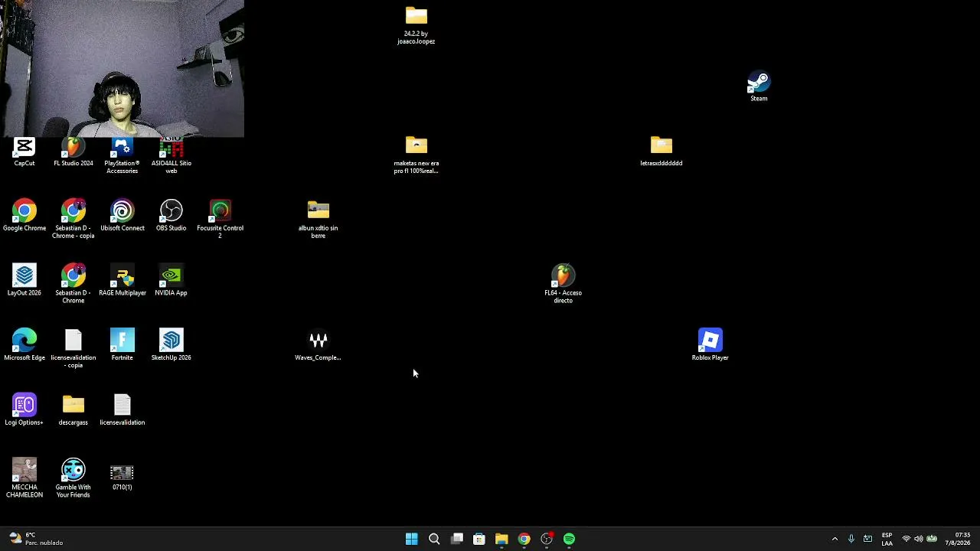Image resolution: width=980 pixels, height=551 pixels.
Task: Select the maketas new era pro fl folder
Action: pos(416,155)
